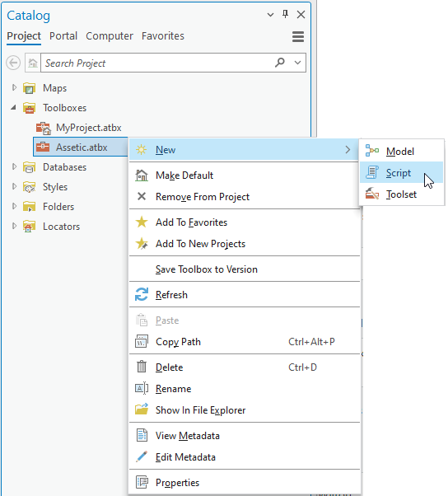448x496 pixels.
Task: Open the search options dropdown arrow
Action: pos(297,63)
